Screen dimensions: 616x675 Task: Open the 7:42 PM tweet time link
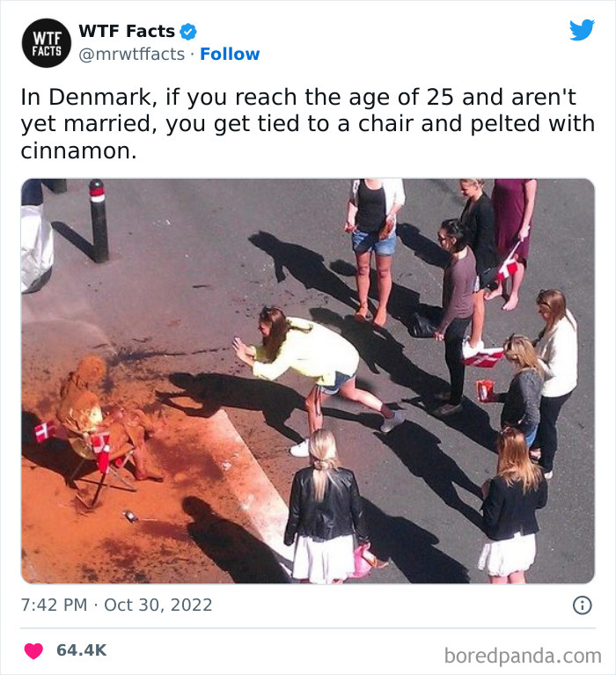pos(55,605)
